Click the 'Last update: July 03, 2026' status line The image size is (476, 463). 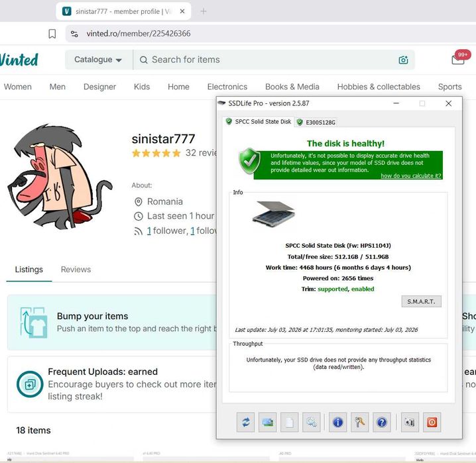tap(326, 330)
